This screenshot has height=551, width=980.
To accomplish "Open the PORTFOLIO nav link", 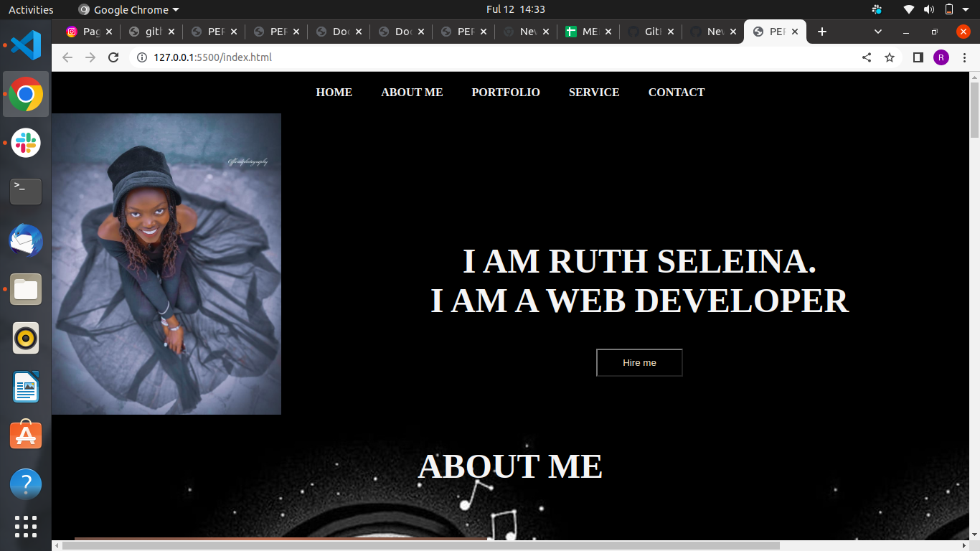I will click(506, 93).
